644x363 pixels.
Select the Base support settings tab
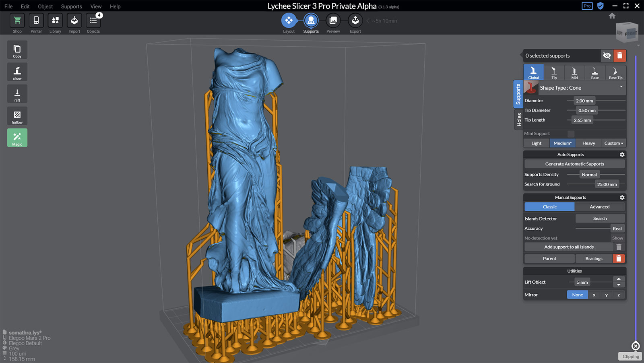[595, 72]
